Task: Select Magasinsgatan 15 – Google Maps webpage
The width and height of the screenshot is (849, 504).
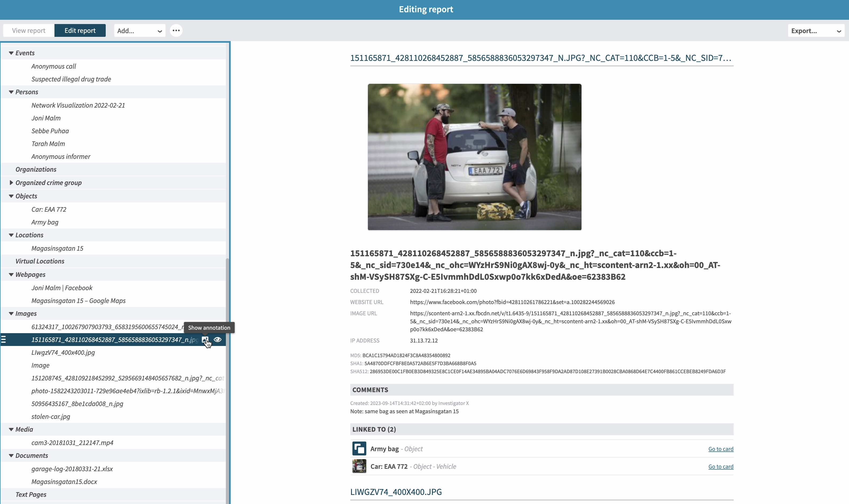Action: click(x=78, y=301)
